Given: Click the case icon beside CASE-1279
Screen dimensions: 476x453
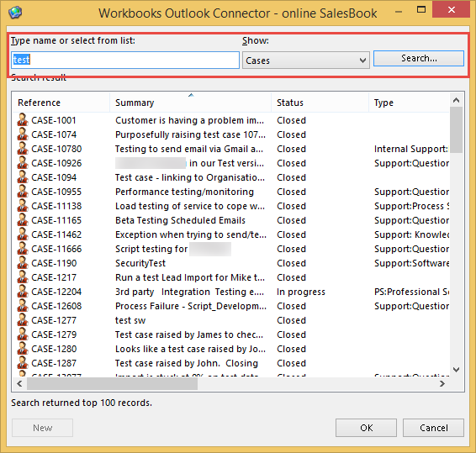Looking at the screenshot, I should point(23,334).
